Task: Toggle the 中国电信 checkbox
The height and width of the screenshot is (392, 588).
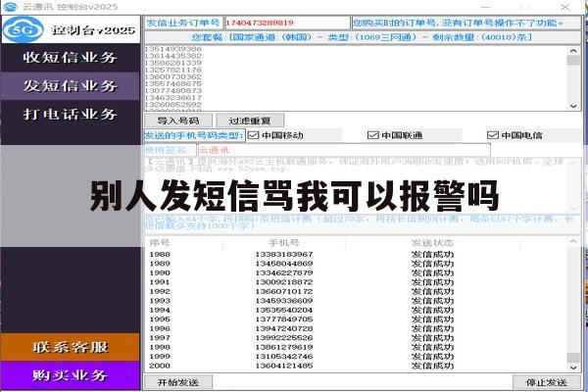Action: coord(492,135)
